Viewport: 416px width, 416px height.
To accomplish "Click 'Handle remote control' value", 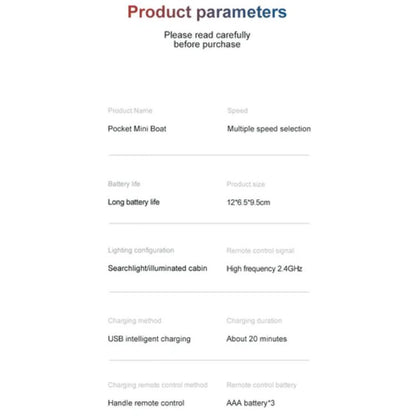I will pos(146,403).
